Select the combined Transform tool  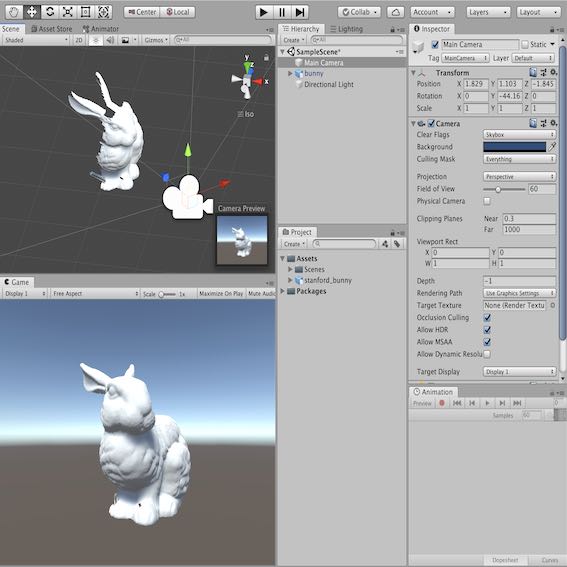click(x=103, y=12)
